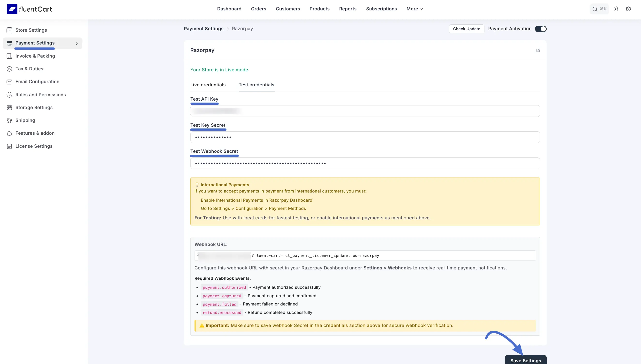
Task: Select Roles and Permissions
Action: coord(40,95)
